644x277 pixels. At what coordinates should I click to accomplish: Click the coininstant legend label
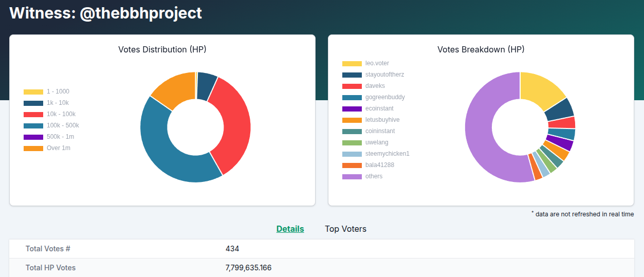380,131
